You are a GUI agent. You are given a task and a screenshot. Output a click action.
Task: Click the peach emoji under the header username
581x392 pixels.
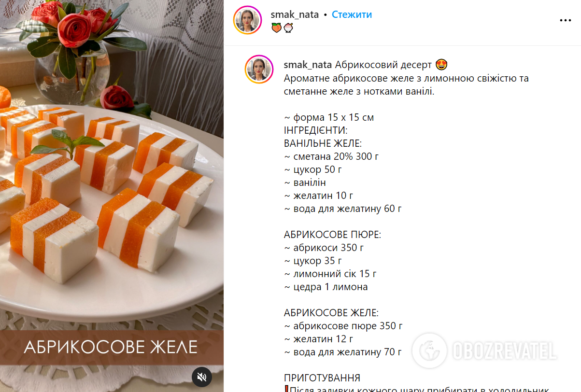(276, 28)
